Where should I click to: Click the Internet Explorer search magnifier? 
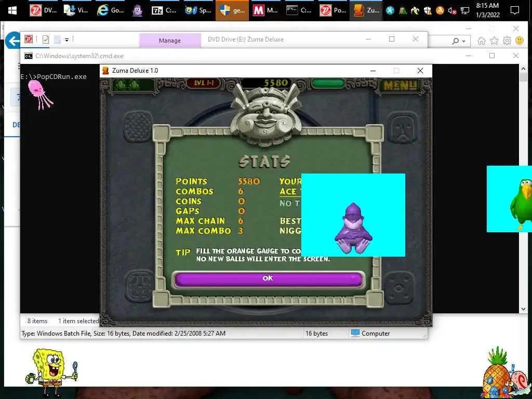pos(455,41)
